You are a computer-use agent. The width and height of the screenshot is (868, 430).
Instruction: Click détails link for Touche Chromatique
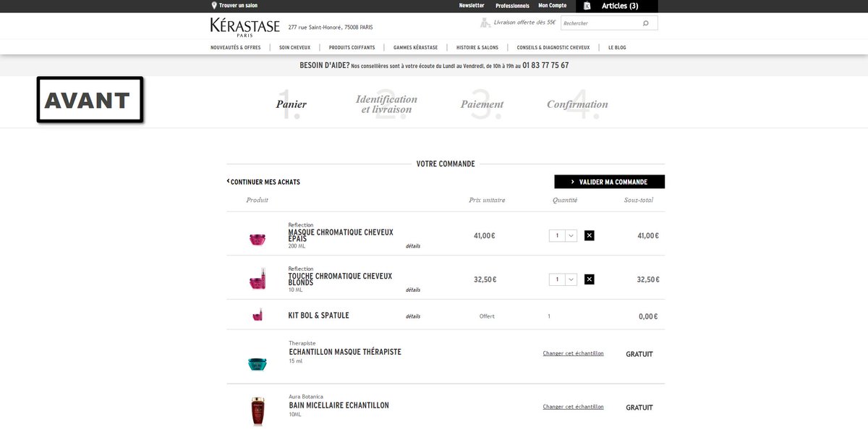click(413, 290)
